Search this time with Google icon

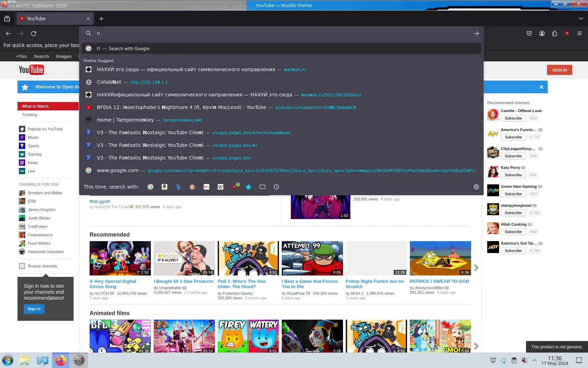coord(150,187)
